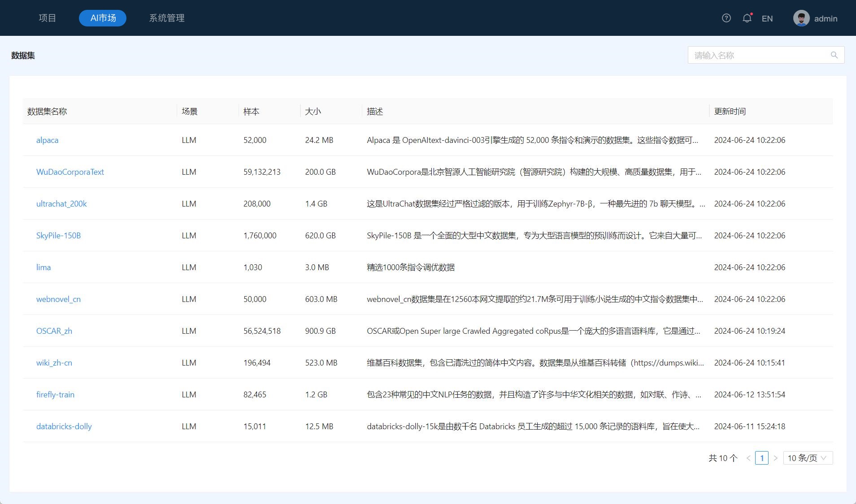
Task: Click the admin avatar picture
Action: [801, 18]
